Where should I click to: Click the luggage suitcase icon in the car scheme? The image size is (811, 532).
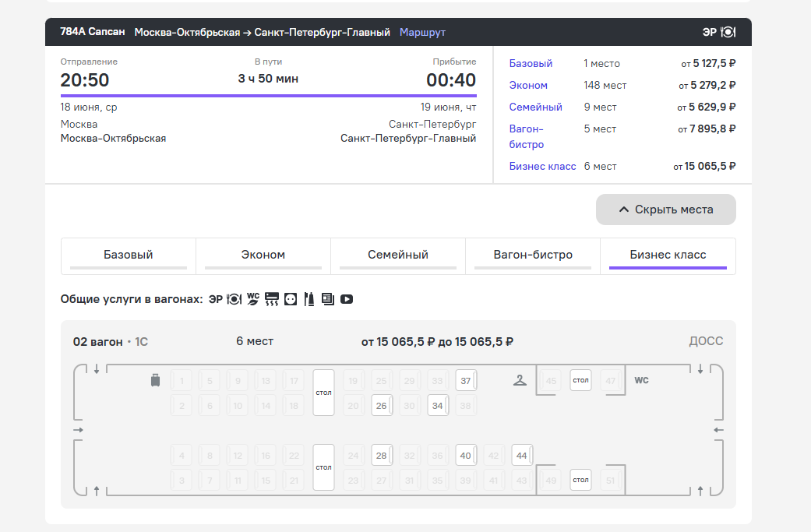[x=155, y=380]
